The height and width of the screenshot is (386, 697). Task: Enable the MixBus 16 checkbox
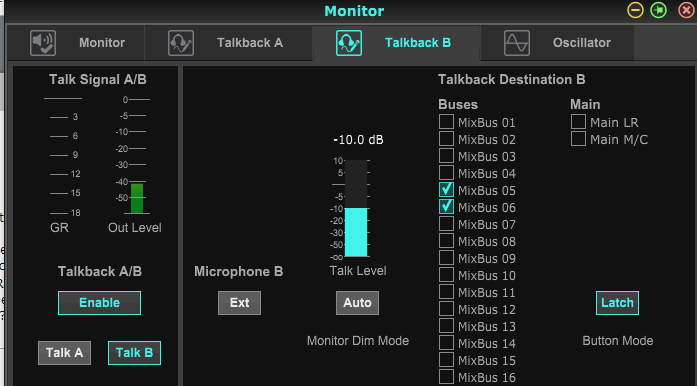pos(446,377)
